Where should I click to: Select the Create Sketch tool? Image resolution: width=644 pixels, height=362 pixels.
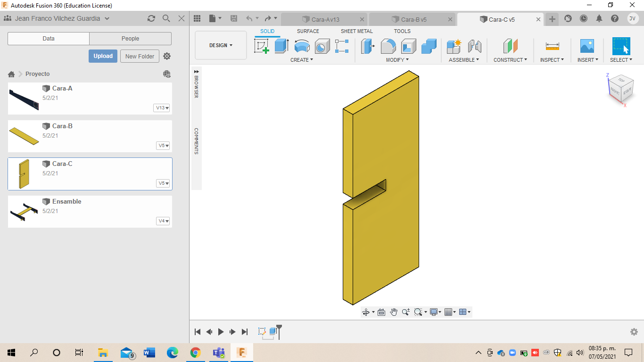point(262,46)
